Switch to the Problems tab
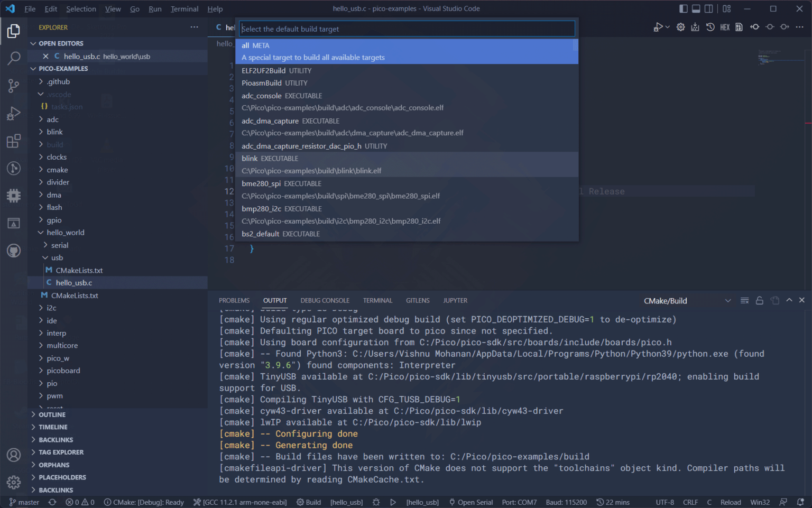The image size is (812, 508). click(234, 301)
